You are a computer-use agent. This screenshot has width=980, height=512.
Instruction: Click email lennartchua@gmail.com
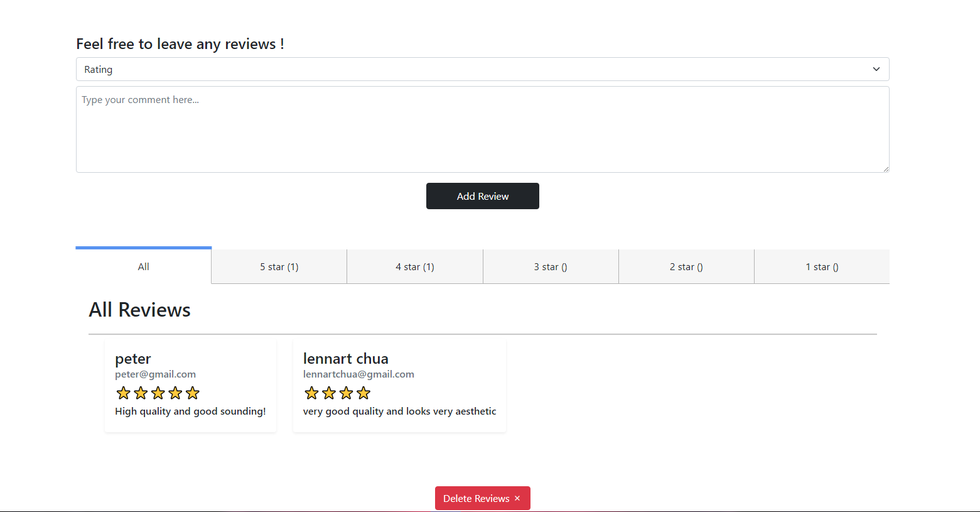point(358,374)
